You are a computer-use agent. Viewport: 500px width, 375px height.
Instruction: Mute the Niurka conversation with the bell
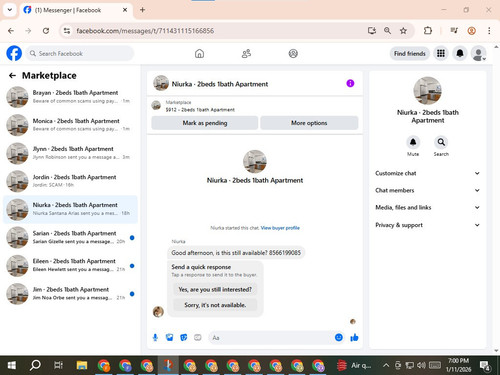pyautogui.click(x=413, y=142)
